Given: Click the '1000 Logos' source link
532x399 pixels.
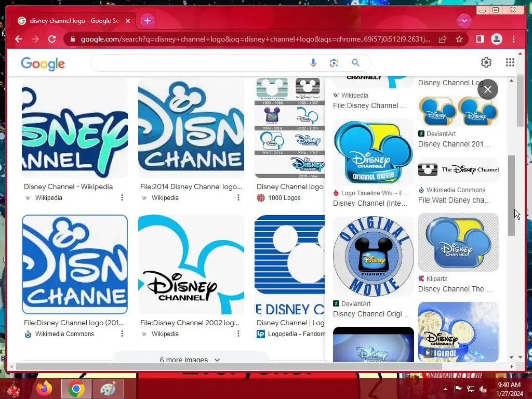Looking at the screenshot, I should 284,198.
